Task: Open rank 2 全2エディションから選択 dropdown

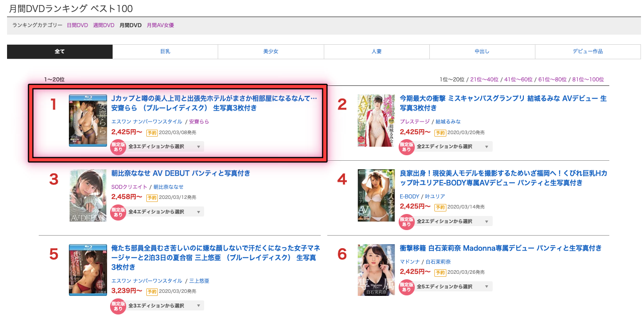Action: (454, 147)
